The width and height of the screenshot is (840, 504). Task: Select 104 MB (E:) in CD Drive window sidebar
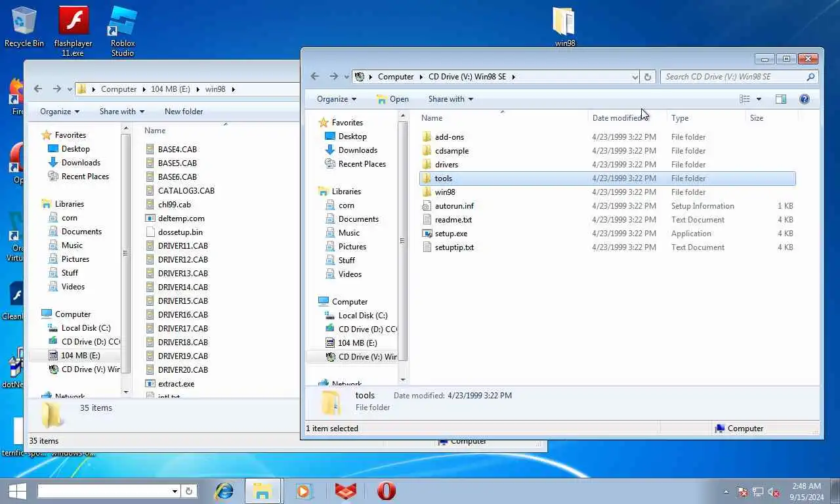click(357, 343)
